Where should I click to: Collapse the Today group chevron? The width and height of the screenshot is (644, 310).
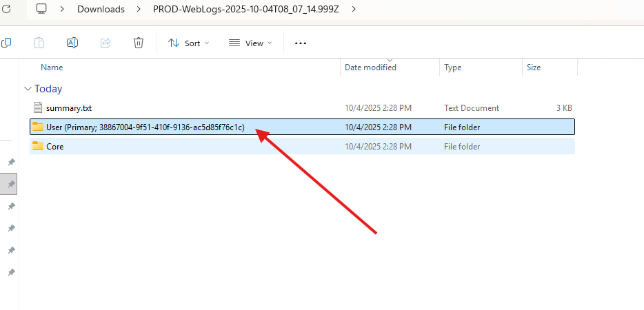point(28,89)
